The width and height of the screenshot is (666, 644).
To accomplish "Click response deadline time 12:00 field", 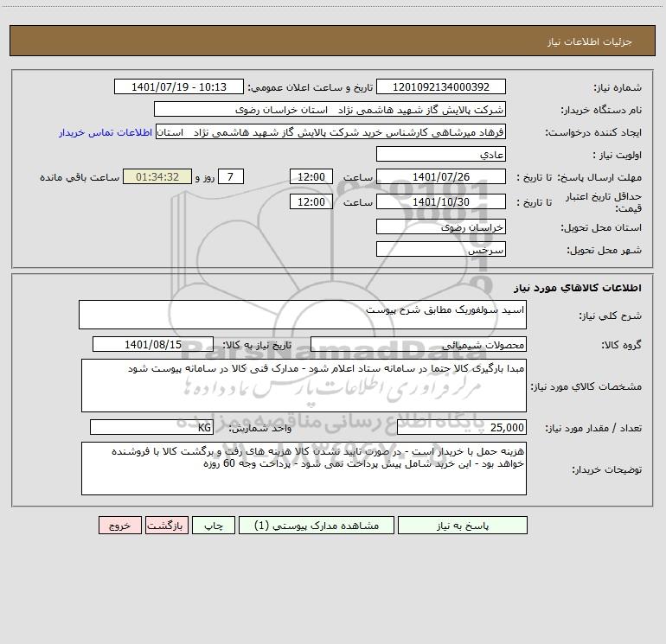I will [311, 176].
